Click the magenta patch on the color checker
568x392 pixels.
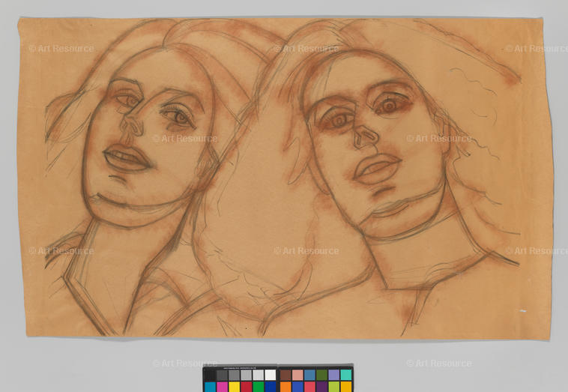pos(222,387)
